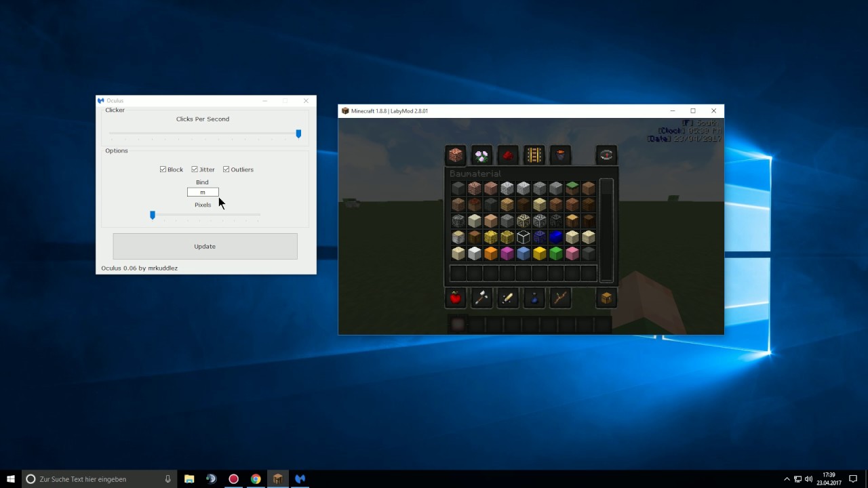Open the Foodstuffs apple tab
Image resolution: width=868 pixels, height=488 pixels.
point(456,298)
